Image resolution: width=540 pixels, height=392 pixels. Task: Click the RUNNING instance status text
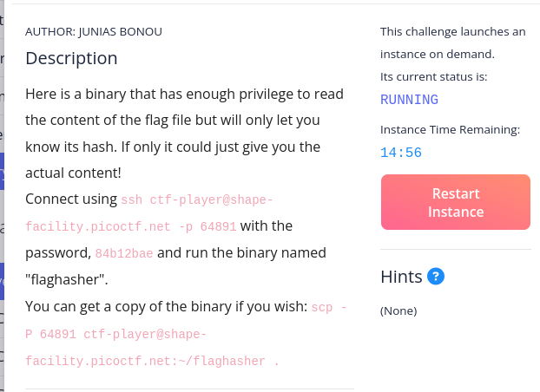[x=409, y=100]
